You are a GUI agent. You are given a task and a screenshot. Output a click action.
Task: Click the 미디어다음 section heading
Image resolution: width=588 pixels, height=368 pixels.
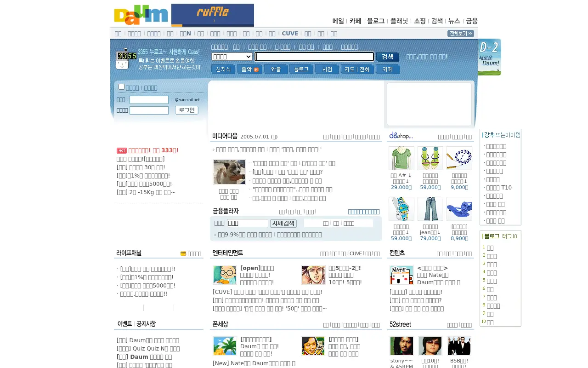coord(225,136)
